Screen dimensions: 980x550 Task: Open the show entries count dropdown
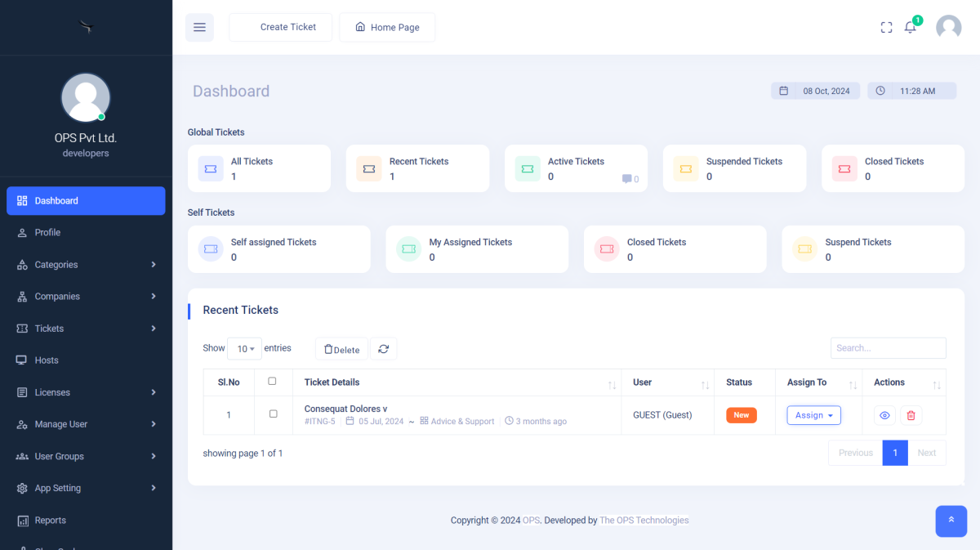[245, 349]
